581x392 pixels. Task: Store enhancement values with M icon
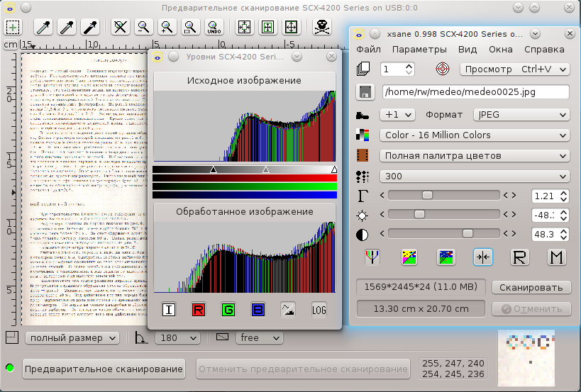click(556, 257)
